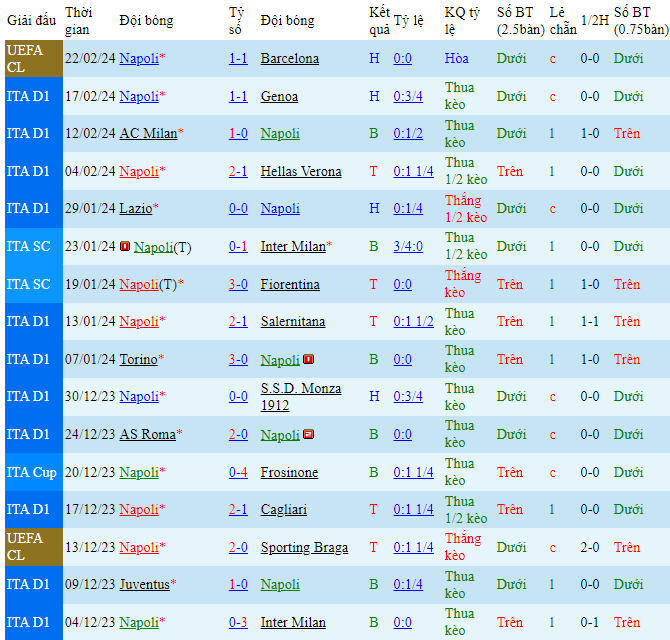Open the 0:1 1/2 odds in the Salernitana row
Screen dimensions: 670x640
point(413,322)
